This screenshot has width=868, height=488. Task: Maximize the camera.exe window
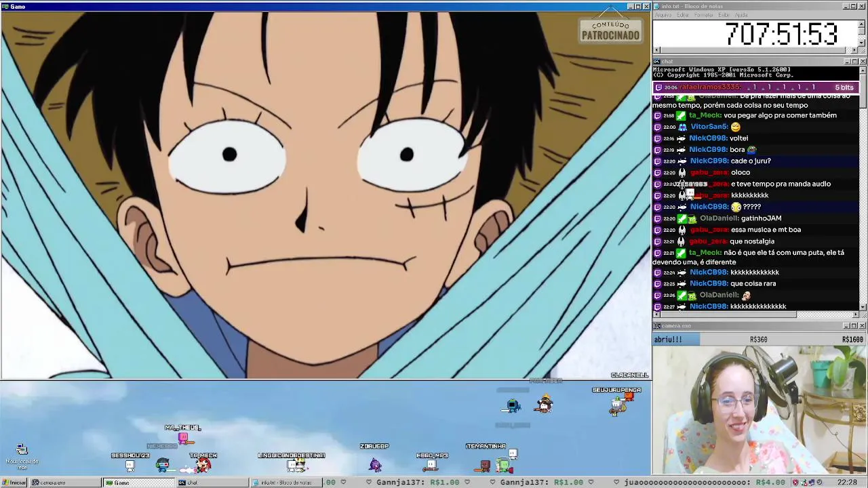(x=854, y=326)
